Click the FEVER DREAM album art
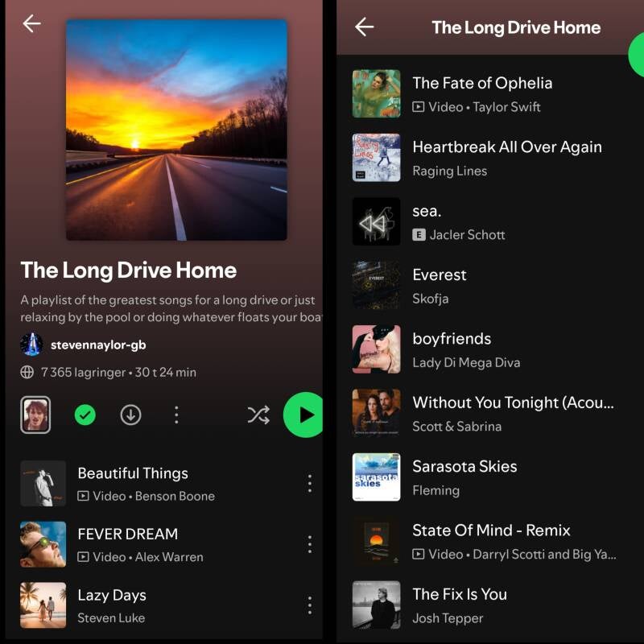 tap(43, 545)
